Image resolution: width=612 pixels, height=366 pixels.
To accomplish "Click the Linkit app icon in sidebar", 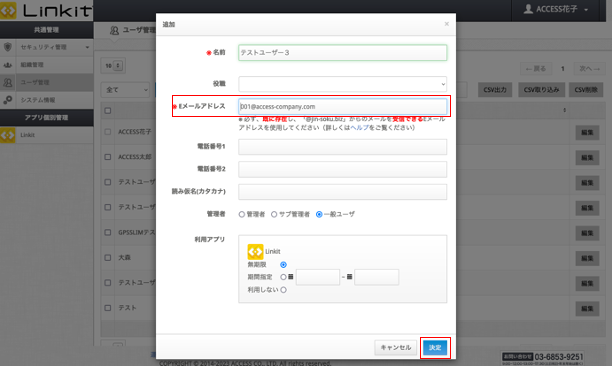I will (x=7, y=135).
